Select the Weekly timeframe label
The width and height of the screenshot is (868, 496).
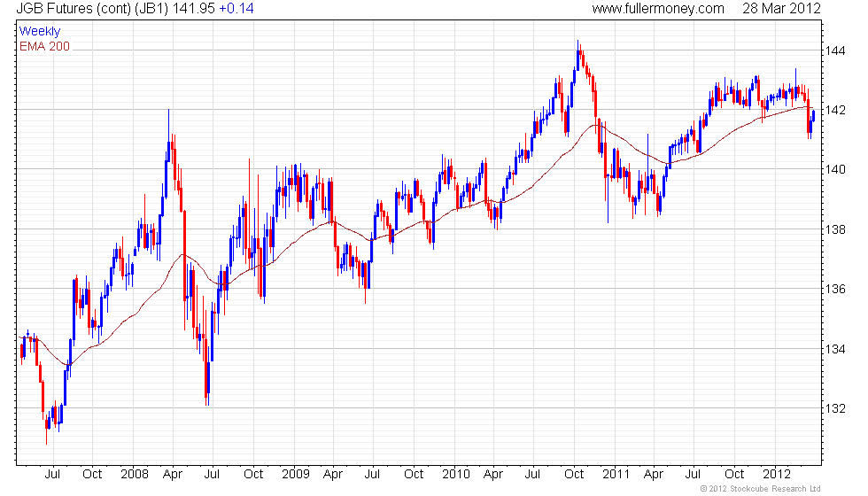40,32
